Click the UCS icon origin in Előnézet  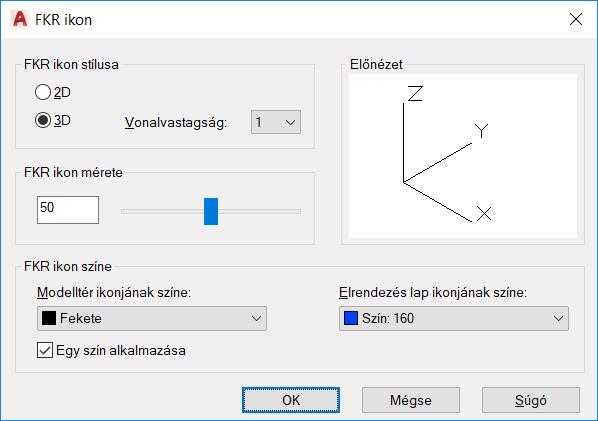403,182
